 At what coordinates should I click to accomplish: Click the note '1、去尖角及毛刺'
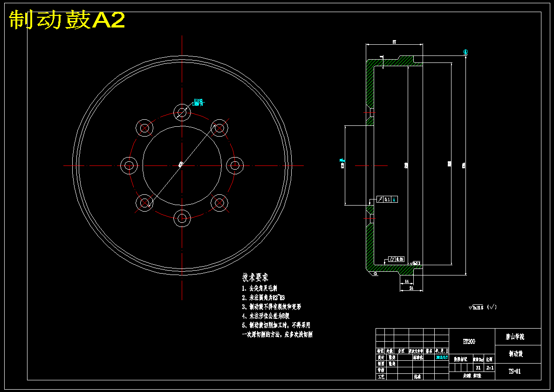pyautogui.click(x=260, y=289)
